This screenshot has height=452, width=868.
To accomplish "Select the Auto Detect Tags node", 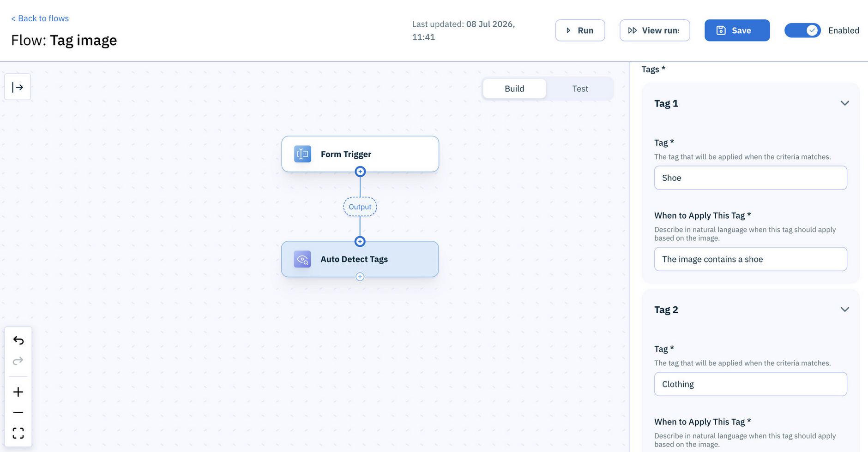I will (360, 259).
